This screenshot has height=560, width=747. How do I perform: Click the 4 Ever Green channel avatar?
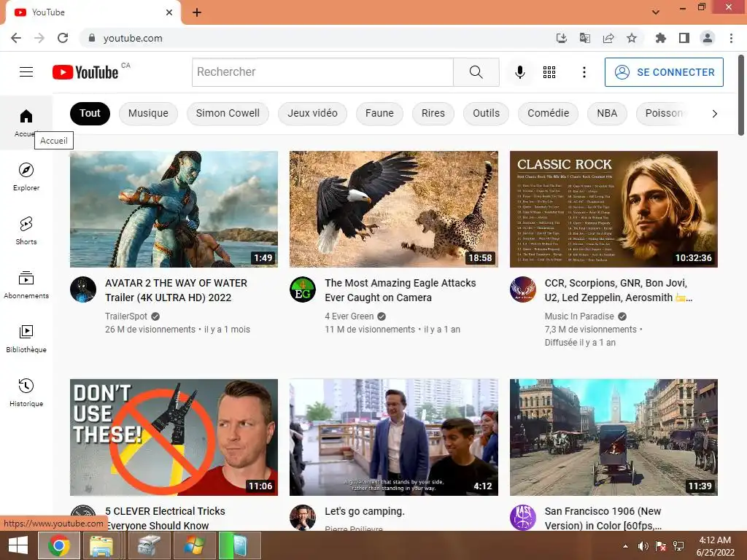pos(303,289)
